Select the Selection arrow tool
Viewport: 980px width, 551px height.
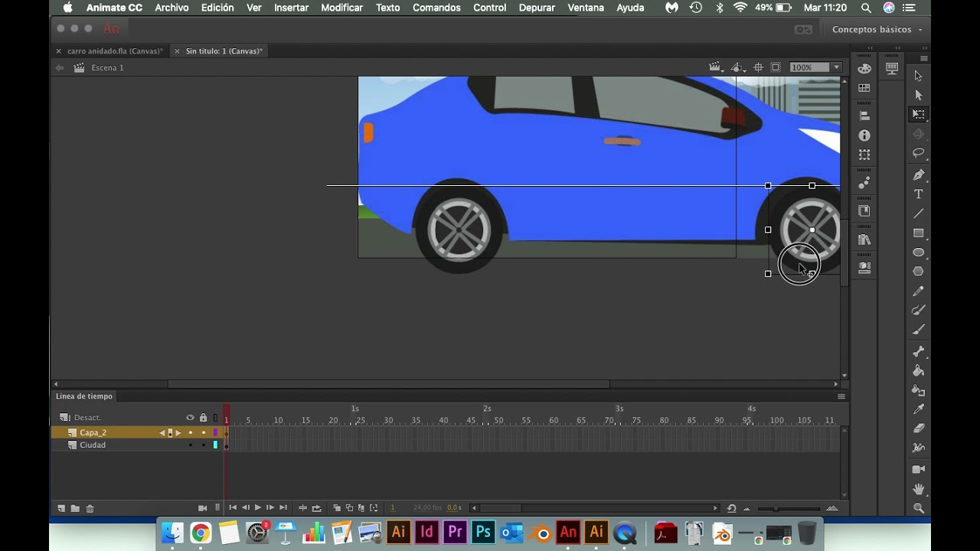(918, 76)
